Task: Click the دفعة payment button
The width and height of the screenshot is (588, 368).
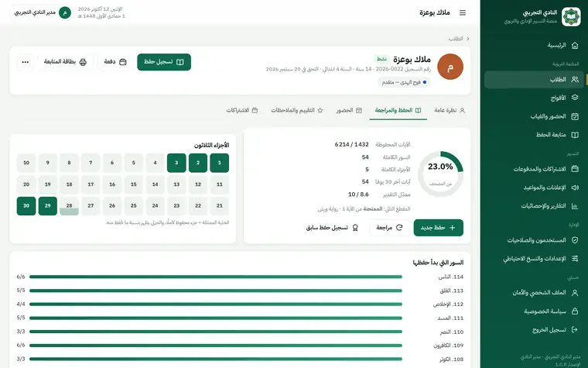Action: (115, 62)
